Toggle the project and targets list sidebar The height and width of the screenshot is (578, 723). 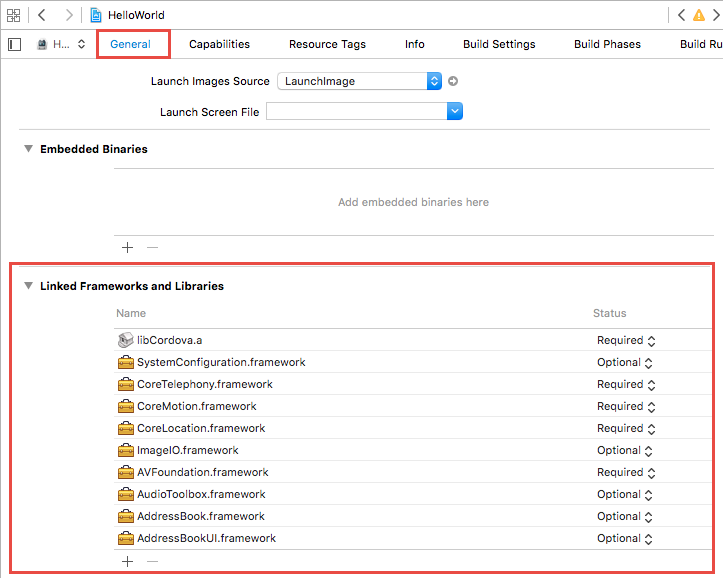tap(14, 44)
